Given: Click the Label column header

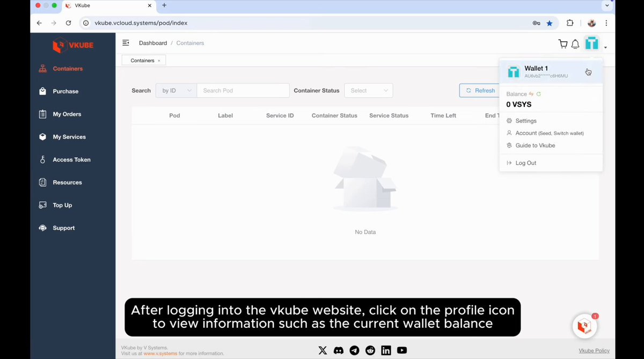Looking at the screenshot, I should (225, 115).
